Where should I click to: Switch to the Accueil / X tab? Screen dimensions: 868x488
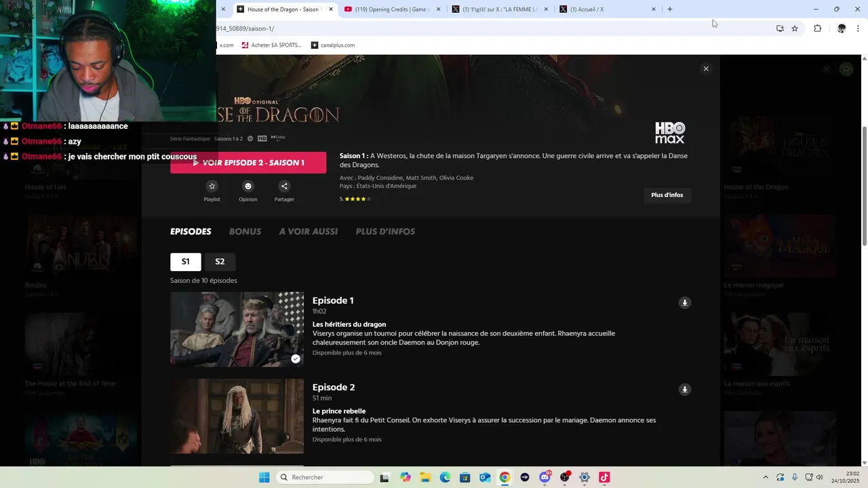(x=608, y=9)
